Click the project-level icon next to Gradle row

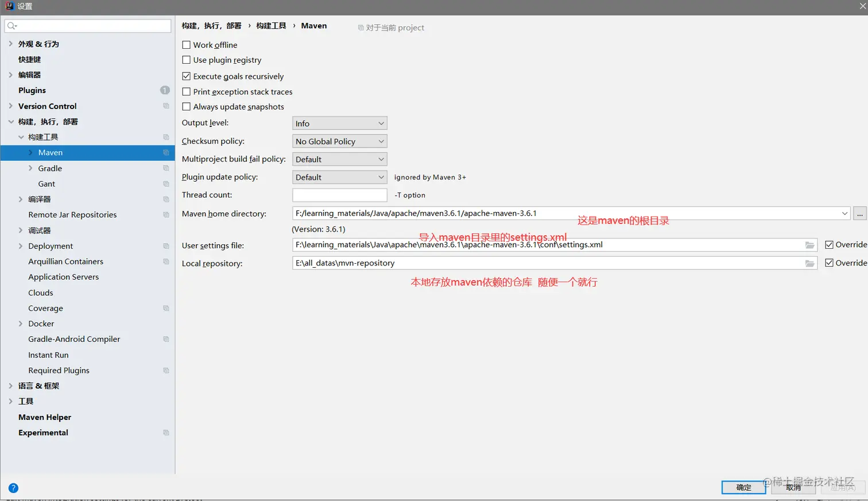[x=166, y=168]
